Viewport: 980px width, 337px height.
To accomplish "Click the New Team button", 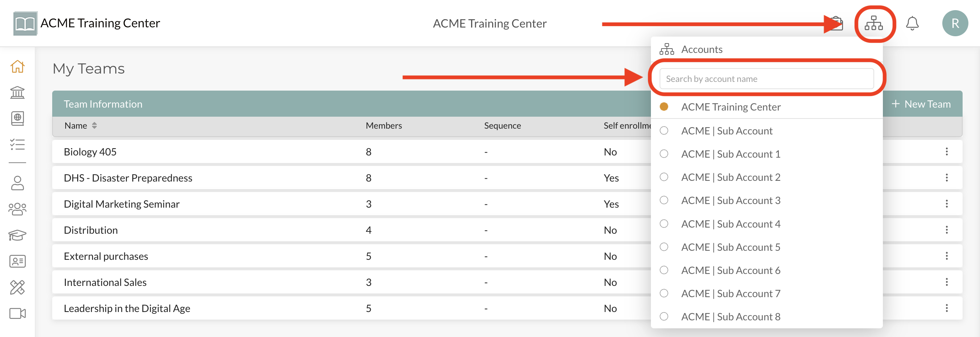I will pos(921,104).
